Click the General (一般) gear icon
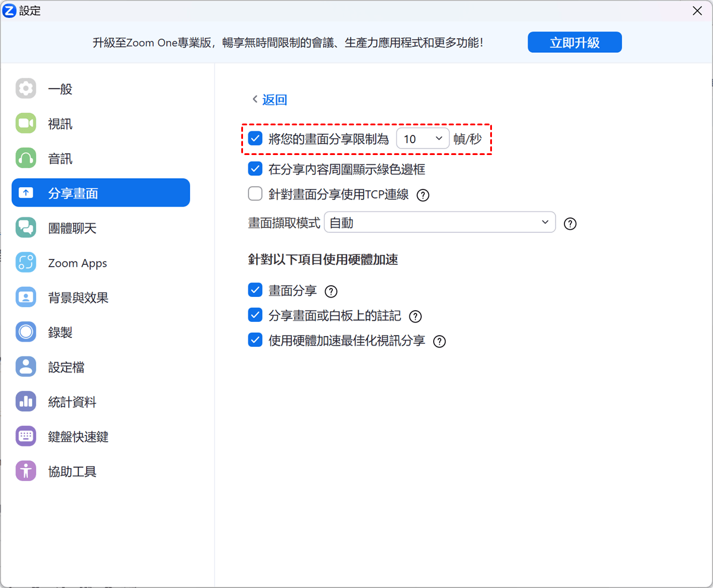The image size is (713, 588). point(26,89)
